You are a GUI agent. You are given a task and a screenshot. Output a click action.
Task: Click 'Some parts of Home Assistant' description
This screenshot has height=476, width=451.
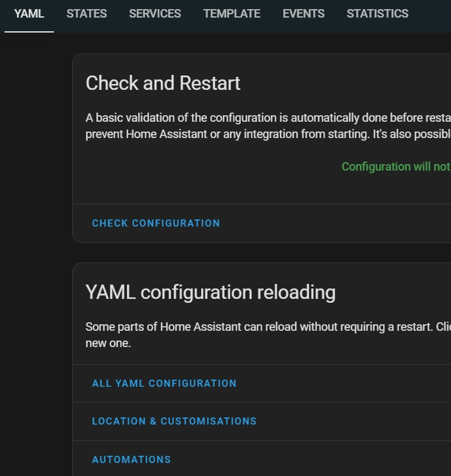268,335
